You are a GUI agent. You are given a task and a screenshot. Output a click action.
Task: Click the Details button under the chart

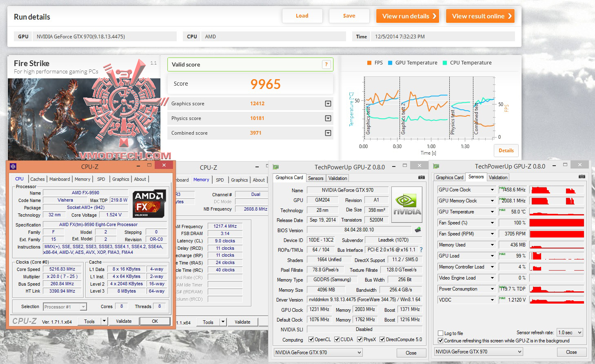point(506,151)
